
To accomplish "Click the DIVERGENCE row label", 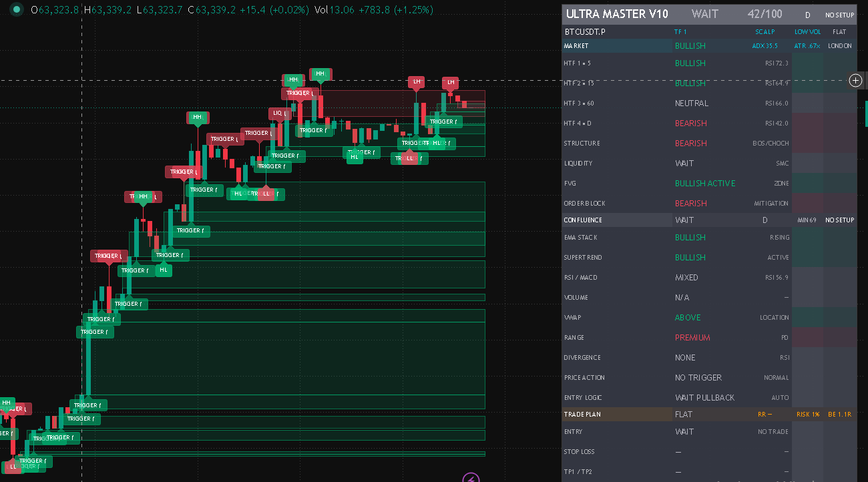I will (x=582, y=358).
